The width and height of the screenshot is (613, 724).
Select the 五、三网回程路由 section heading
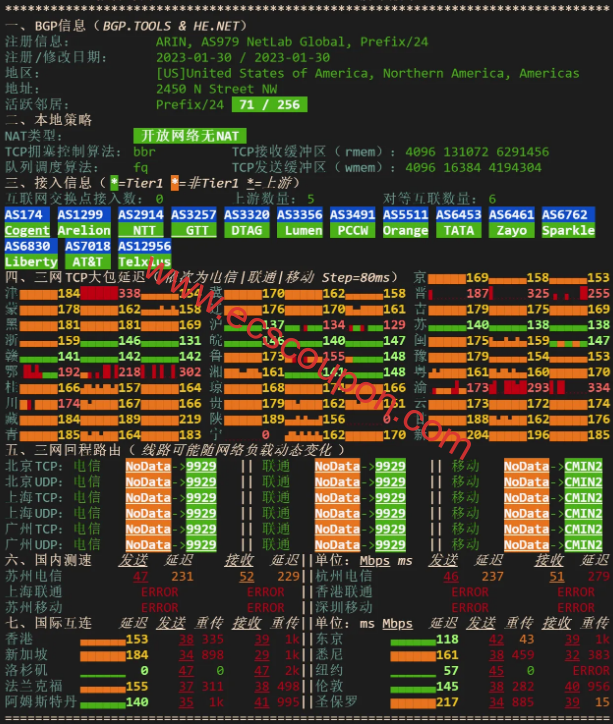[63, 450]
